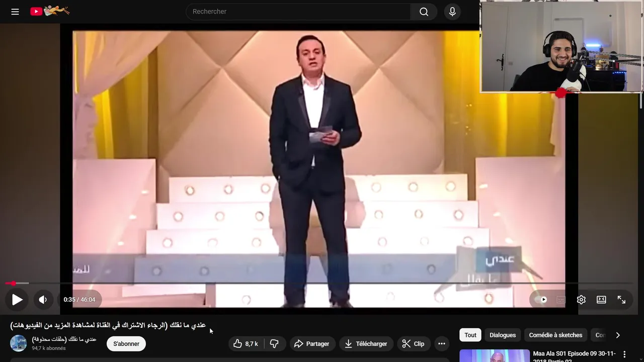This screenshot has width=644, height=362.
Task: Create a Clip from video
Action: point(414,344)
